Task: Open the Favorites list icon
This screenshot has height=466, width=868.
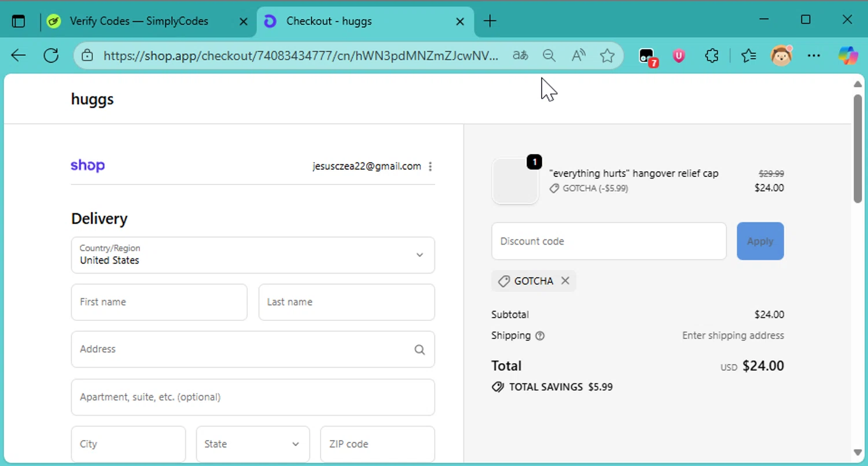Action: pos(749,56)
